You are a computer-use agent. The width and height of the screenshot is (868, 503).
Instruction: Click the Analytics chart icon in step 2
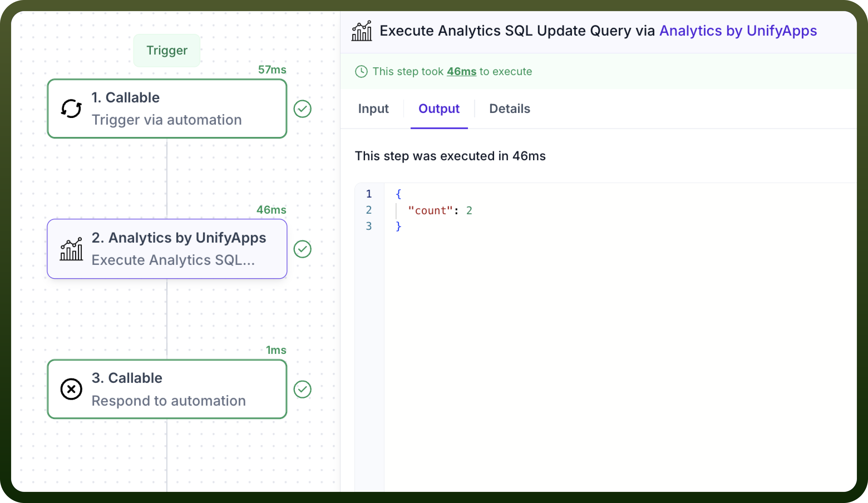tap(71, 249)
